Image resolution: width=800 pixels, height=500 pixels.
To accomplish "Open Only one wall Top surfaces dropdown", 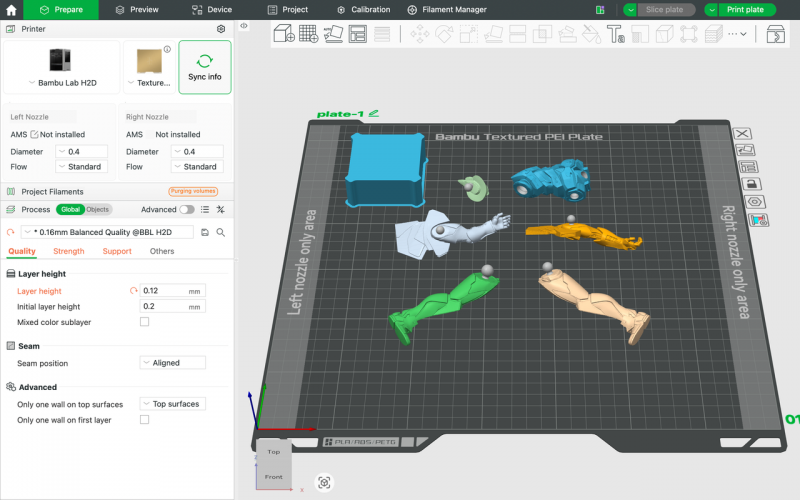I will (172, 404).
